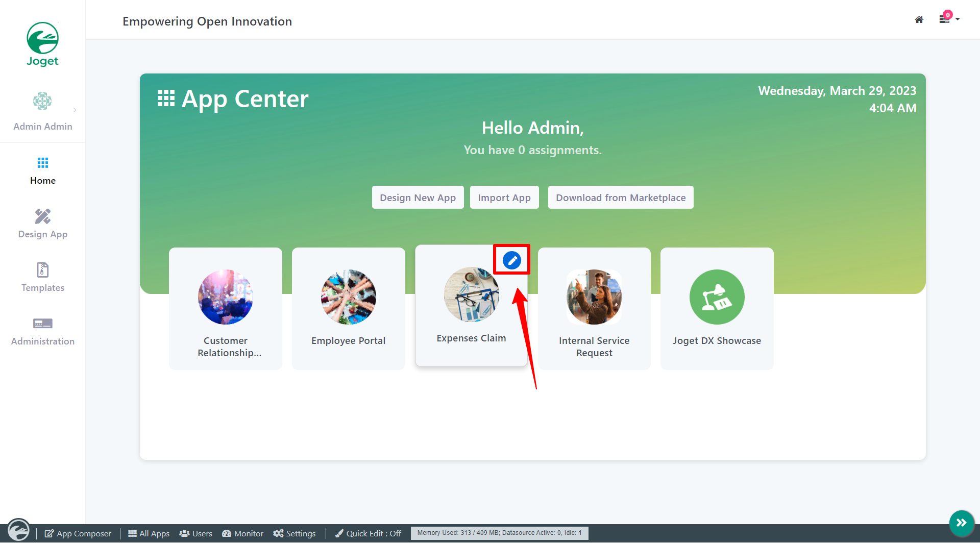The image size is (980, 543).
Task: Expand the inbox dropdown caret
Action: [958, 19]
